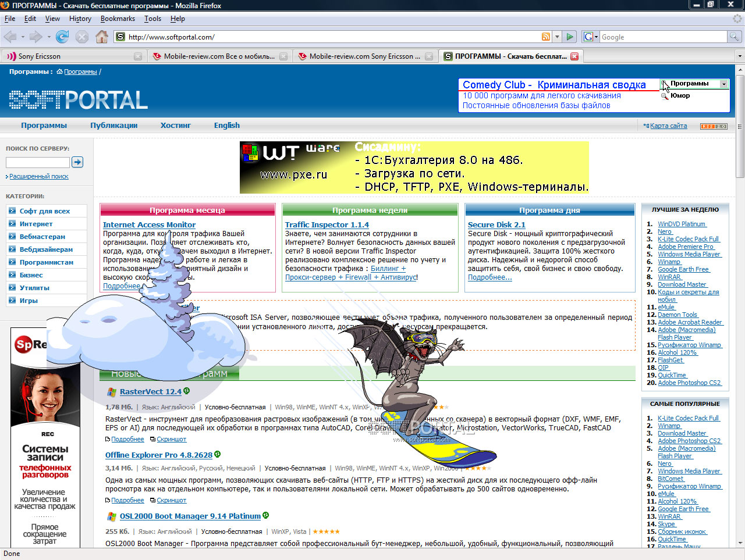Image resolution: width=745 pixels, height=560 pixels.
Task: Open the Forward history dropdown arrow
Action: (x=49, y=37)
